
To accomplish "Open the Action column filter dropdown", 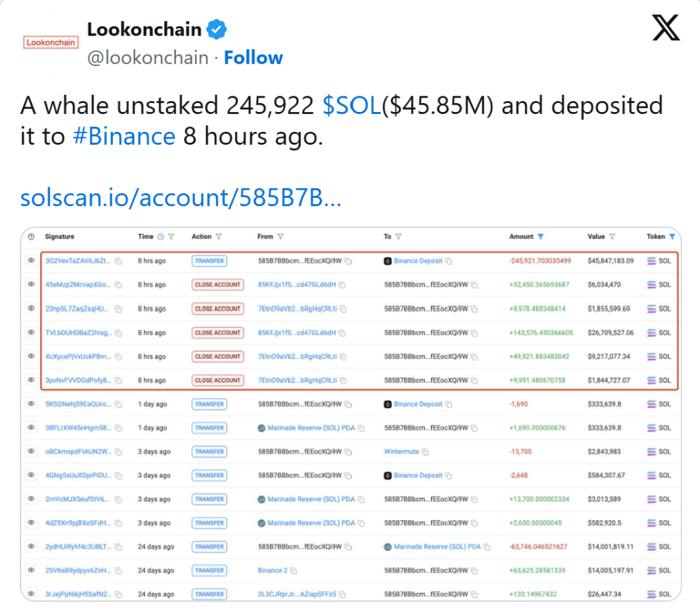I will [x=219, y=237].
